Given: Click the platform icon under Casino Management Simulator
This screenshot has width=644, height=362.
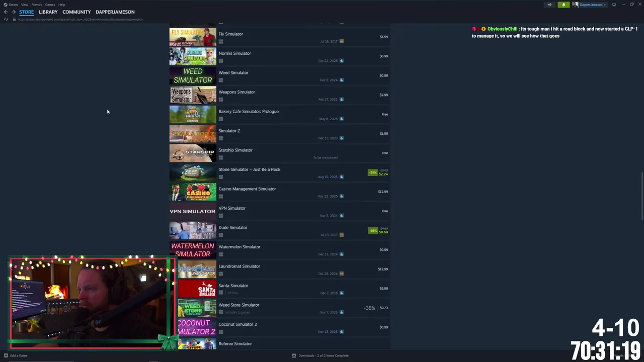Looking at the screenshot, I should (221, 197).
